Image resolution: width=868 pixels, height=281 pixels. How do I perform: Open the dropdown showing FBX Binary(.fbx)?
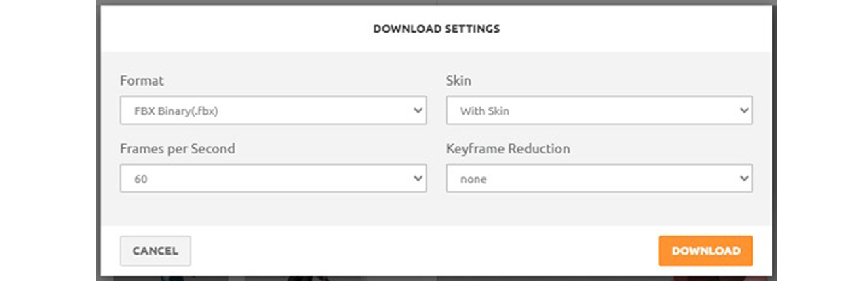[264, 110]
